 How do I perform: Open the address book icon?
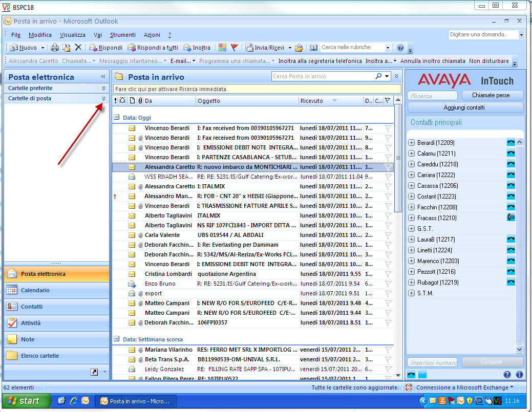tap(313, 48)
